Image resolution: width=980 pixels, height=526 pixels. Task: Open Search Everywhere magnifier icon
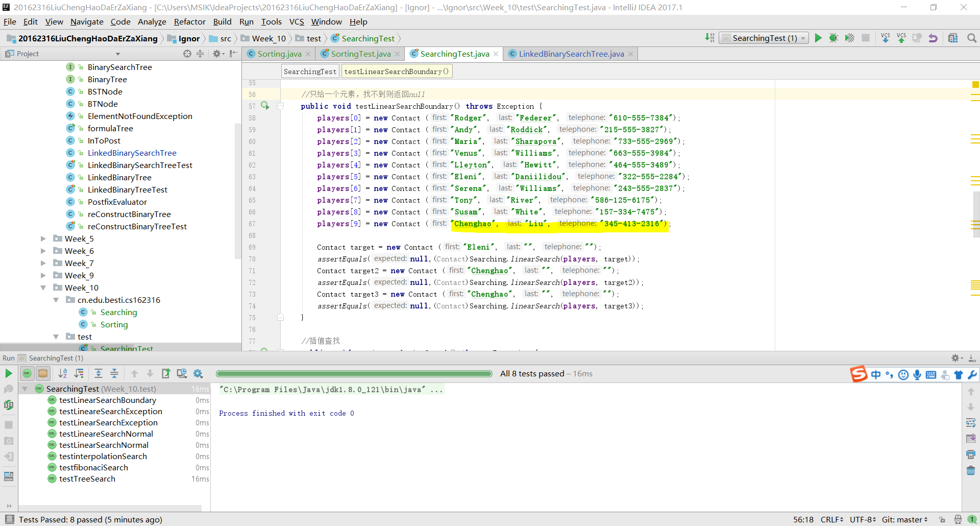(972, 38)
